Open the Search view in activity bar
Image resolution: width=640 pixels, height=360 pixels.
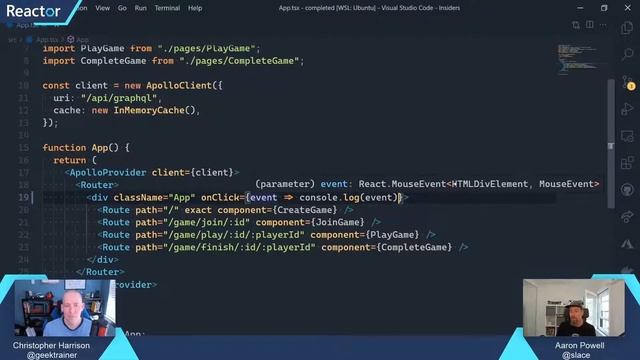[x=627, y=54]
